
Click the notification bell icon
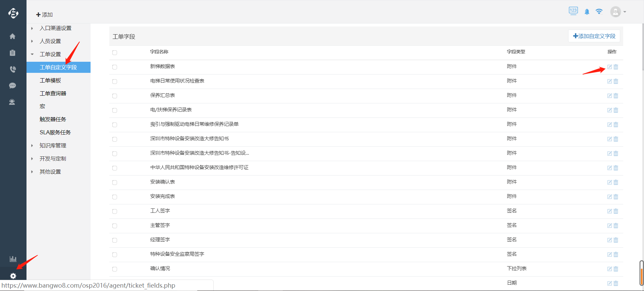[x=587, y=12]
